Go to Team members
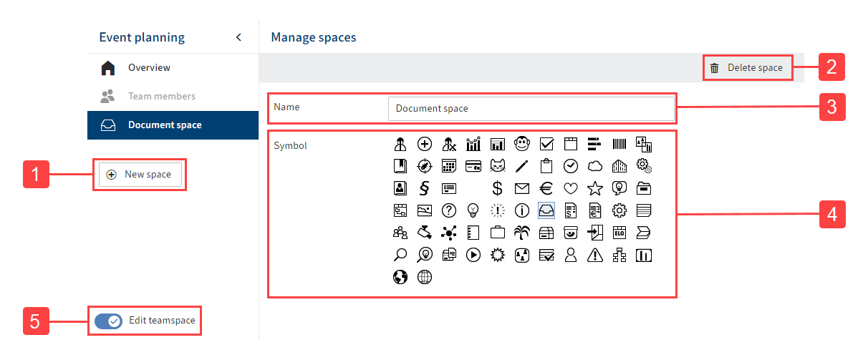The width and height of the screenshot is (868, 350). (161, 96)
